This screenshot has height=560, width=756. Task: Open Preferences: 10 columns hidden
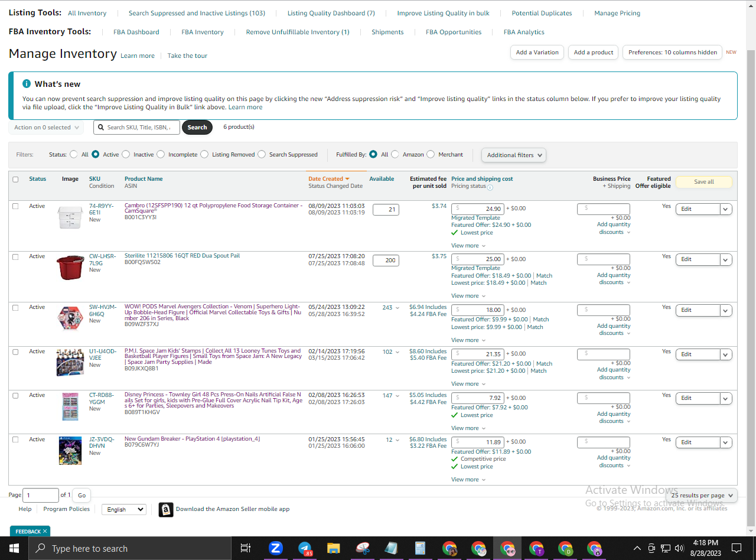(x=673, y=53)
